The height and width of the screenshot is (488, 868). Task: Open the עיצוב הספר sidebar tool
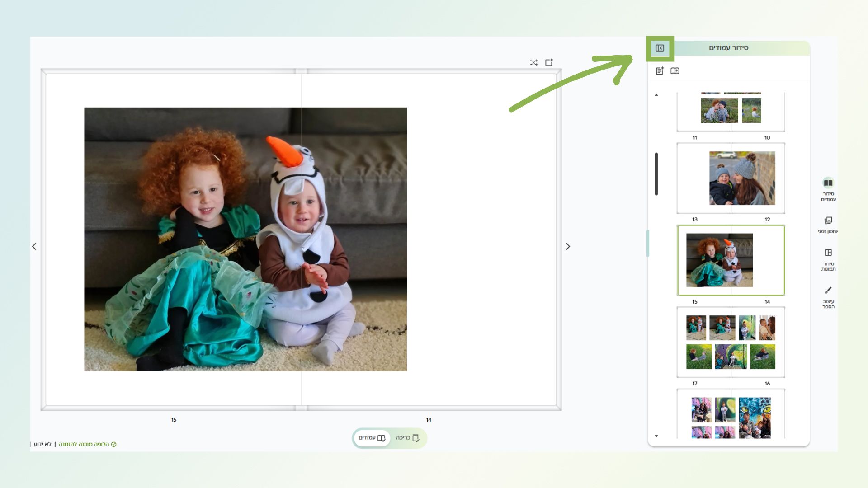[x=828, y=297]
